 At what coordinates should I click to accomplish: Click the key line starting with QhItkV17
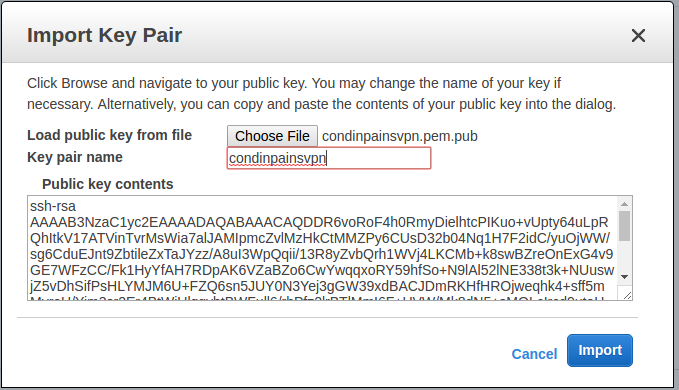pos(320,238)
